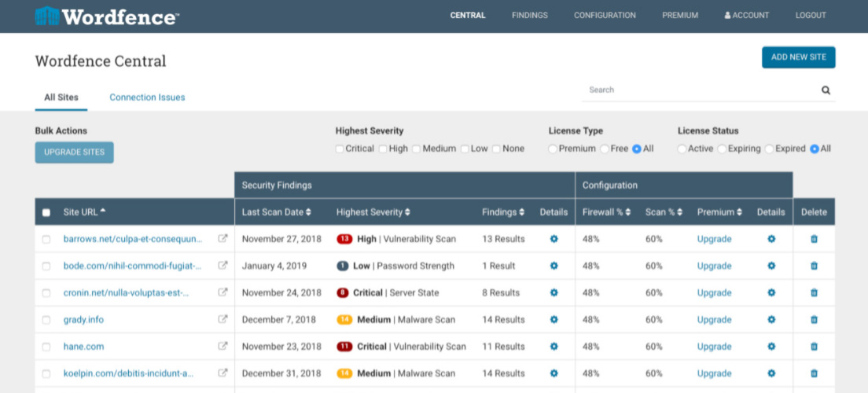Open findings details gear for bode.com row
Viewport: 868px width, 393px height.
(554, 266)
